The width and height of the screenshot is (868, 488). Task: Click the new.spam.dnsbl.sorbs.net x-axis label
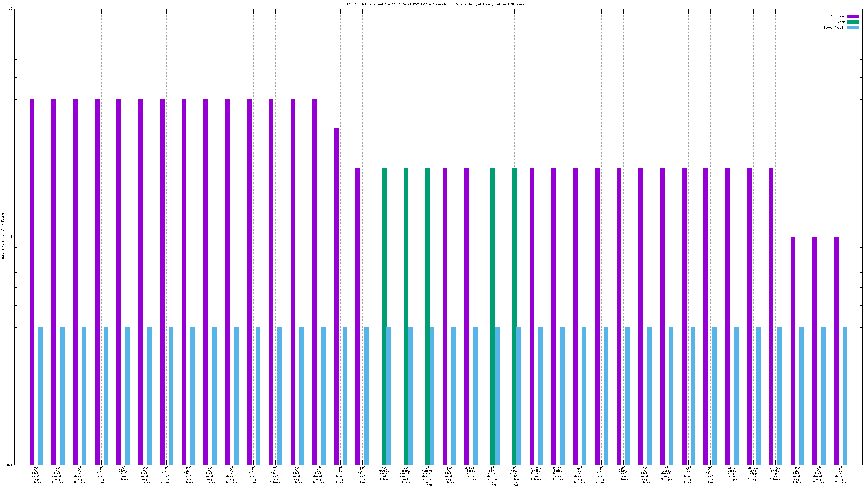click(x=514, y=476)
